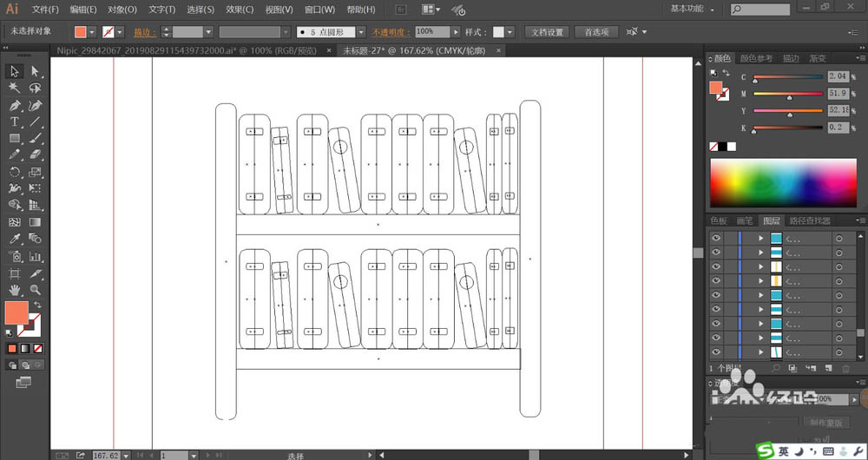Select the Rectangle tool

click(15, 138)
